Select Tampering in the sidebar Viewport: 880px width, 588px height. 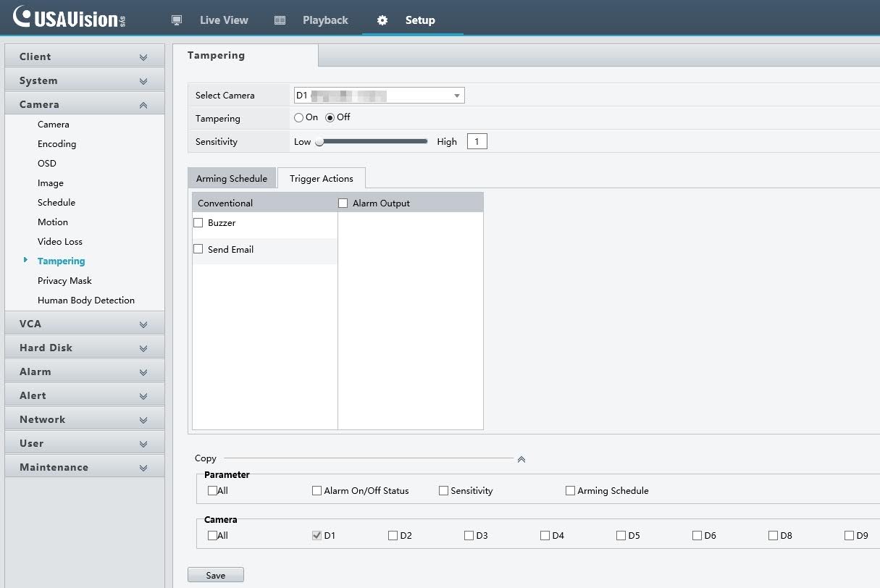click(x=62, y=261)
